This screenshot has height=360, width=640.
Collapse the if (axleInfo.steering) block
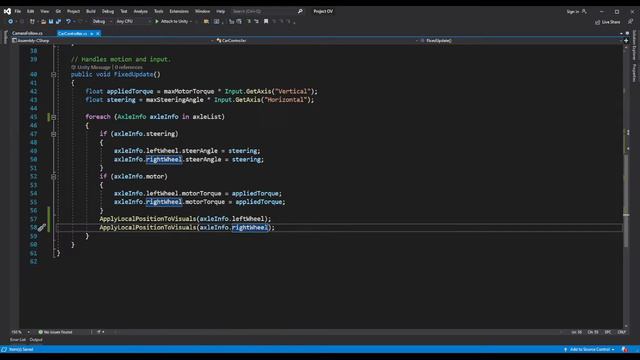(x=53, y=134)
